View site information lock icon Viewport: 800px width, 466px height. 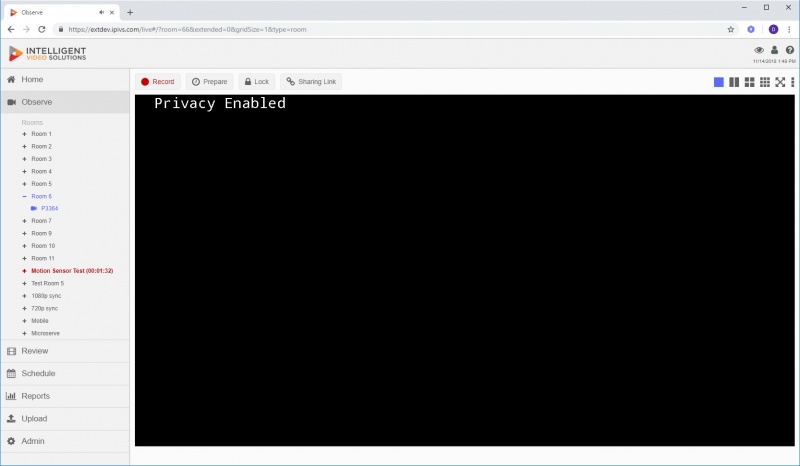point(61,30)
